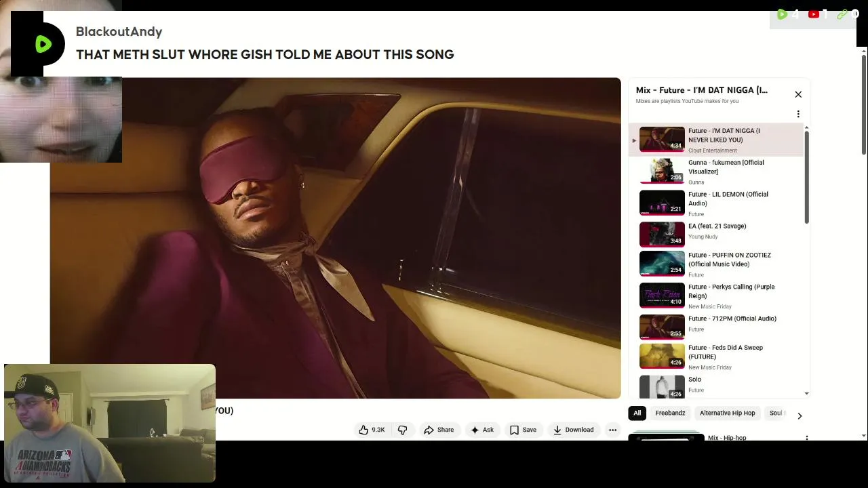Click the green play logo by BlackoutAndy
Viewport: 868px width, 488px height.
coord(43,44)
